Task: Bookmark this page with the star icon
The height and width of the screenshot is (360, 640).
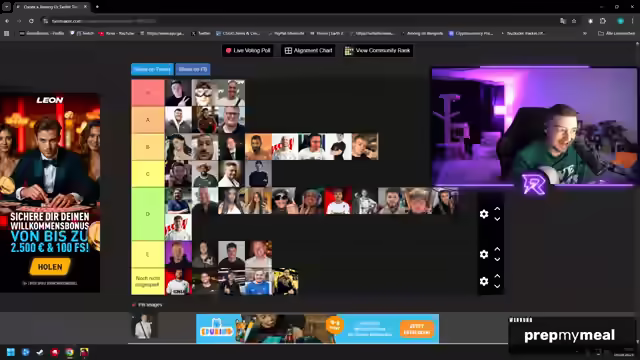Action: click(x=574, y=21)
